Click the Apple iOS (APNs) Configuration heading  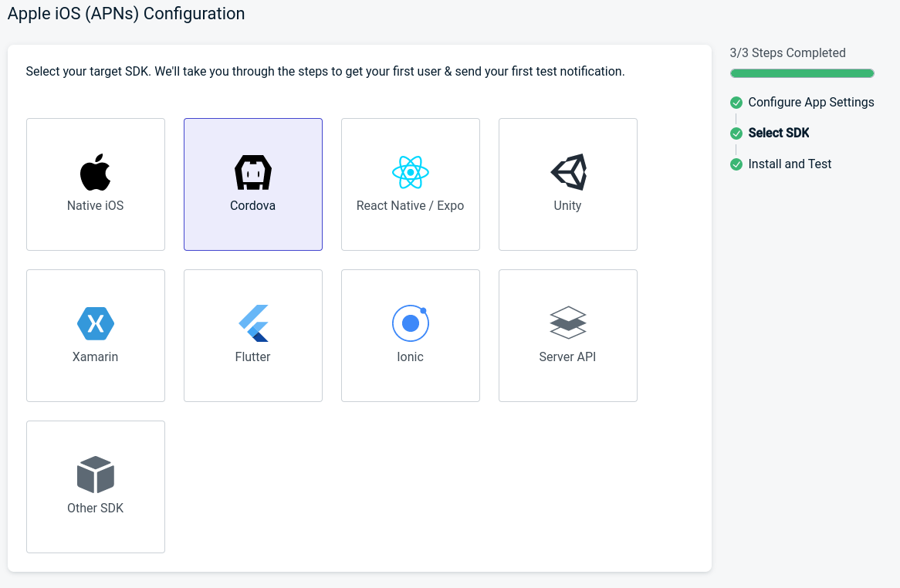tap(126, 14)
